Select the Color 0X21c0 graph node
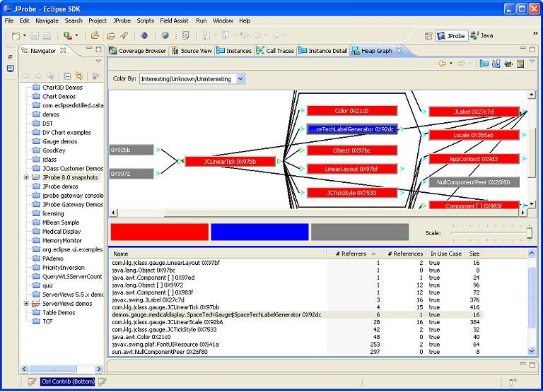This screenshot has width=543, height=392. click(351, 111)
